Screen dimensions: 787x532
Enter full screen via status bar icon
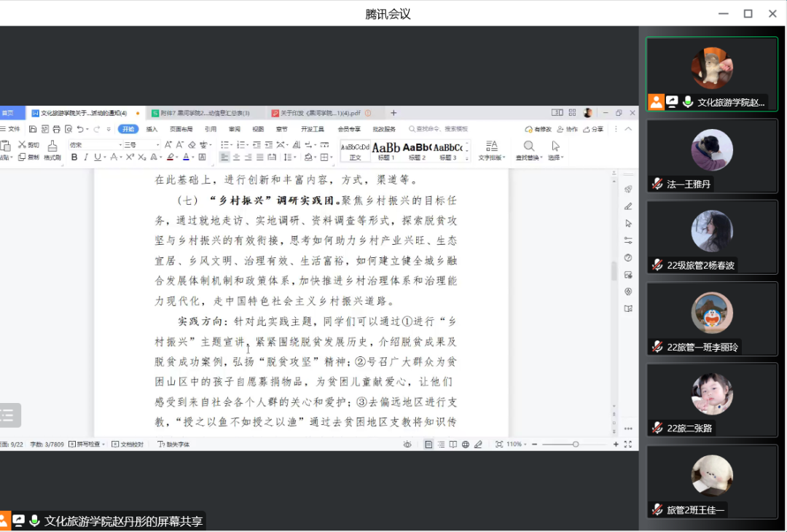click(x=628, y=444)
